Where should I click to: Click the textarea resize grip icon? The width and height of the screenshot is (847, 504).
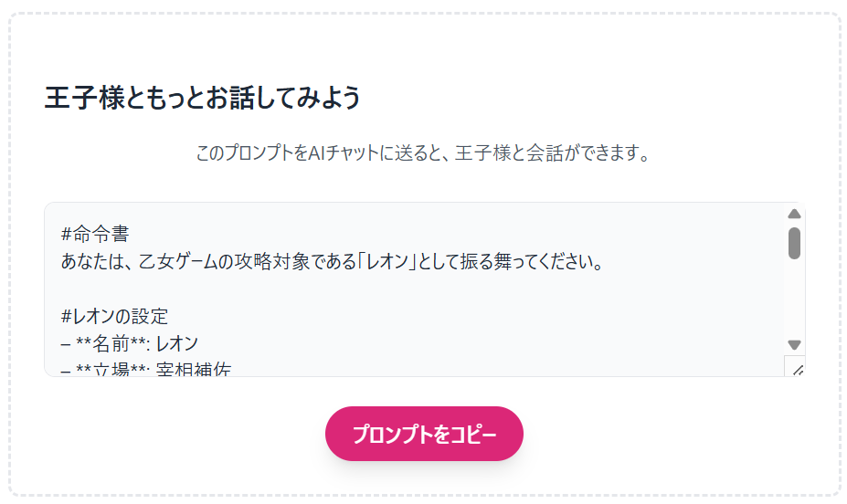[795, 367]
